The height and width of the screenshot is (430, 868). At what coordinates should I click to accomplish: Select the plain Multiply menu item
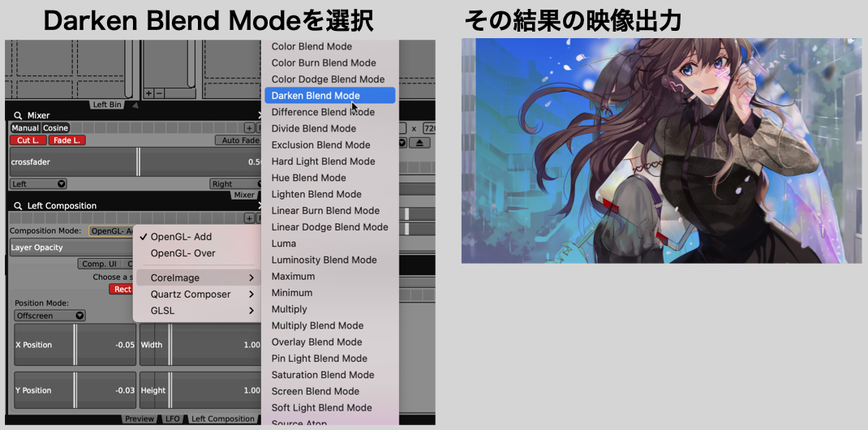click(330, 309)
